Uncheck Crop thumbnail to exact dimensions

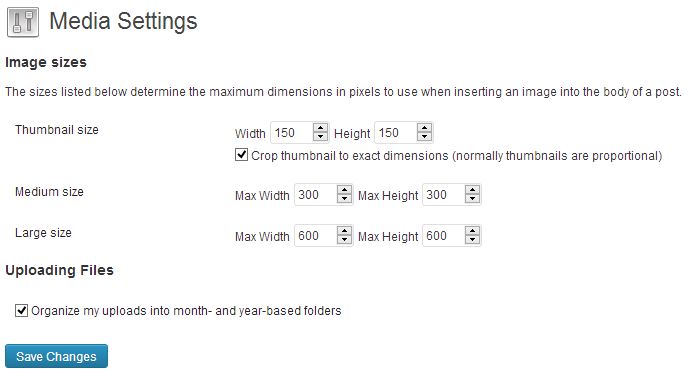point(241,154)
